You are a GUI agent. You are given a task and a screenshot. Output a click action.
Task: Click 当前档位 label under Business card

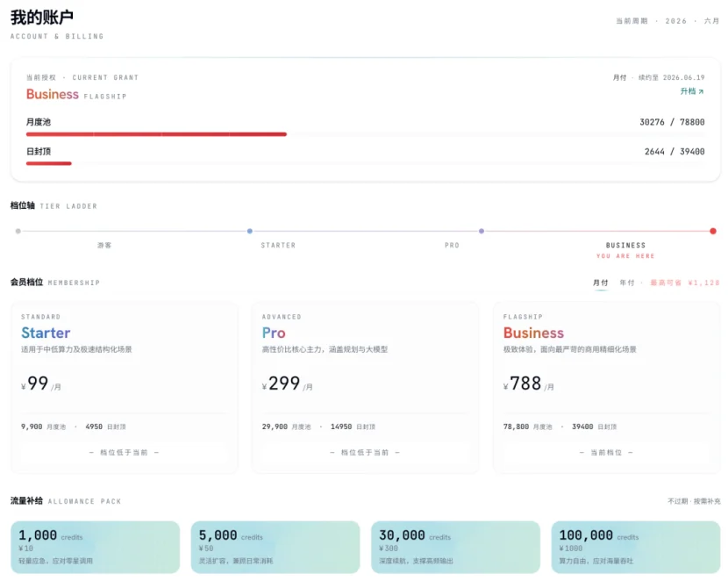pyautogui.click(x=606, y=452)
